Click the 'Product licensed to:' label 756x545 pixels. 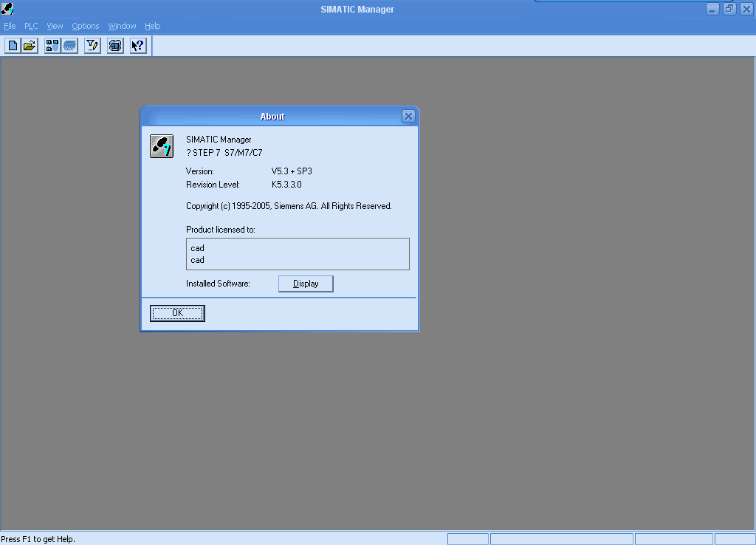click(x=220, y=230)
